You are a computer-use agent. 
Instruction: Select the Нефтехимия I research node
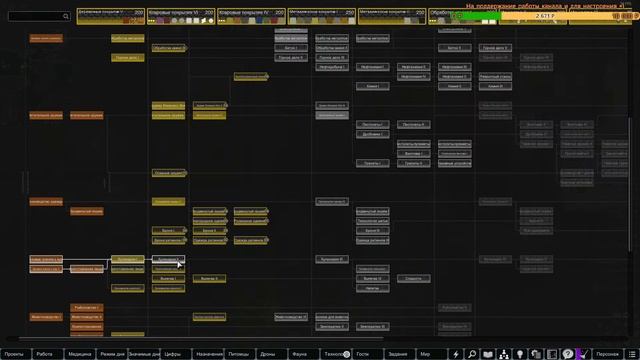click(373, 67)
